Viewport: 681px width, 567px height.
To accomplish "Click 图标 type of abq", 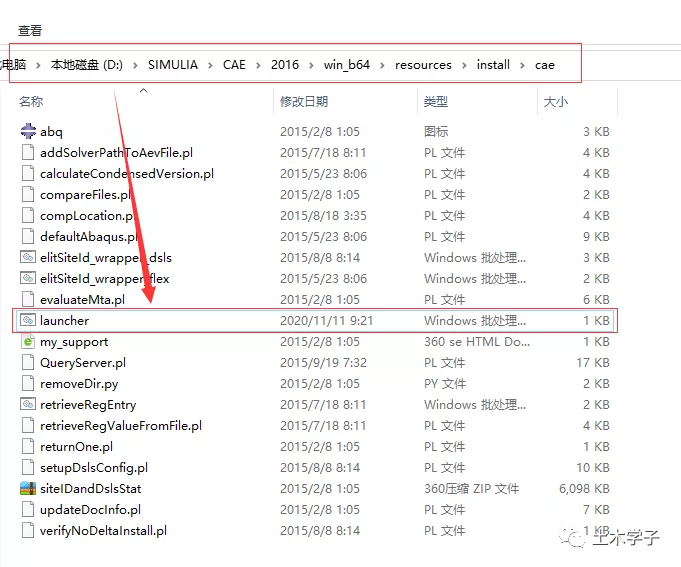I will 436,132.
